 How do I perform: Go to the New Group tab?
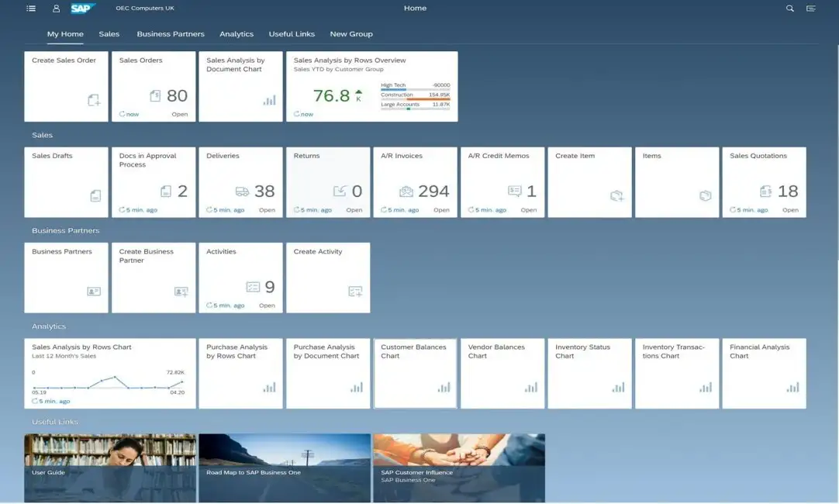tap(351, 34)
